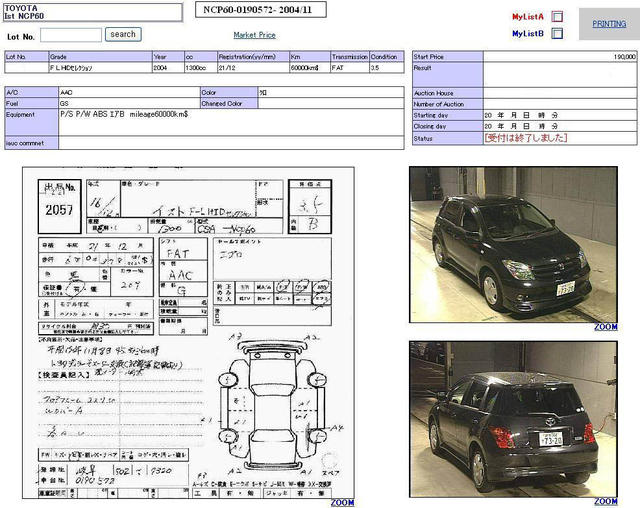
Task: Select the 21/12 registration cell
Action: [x=253, y=68]
